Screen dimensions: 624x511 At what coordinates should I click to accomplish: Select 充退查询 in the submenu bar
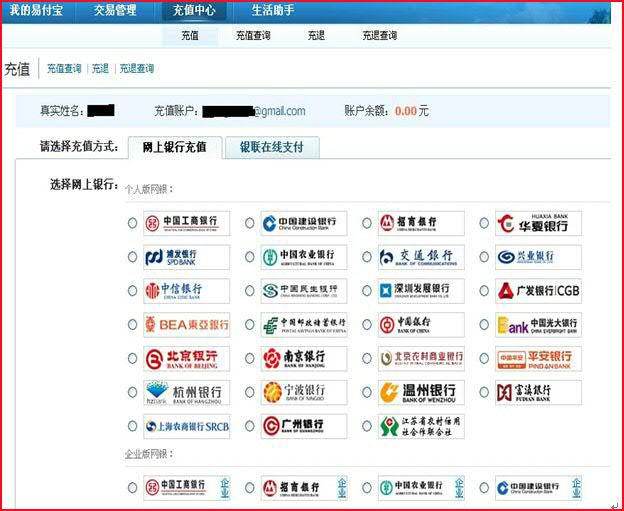coord(379,36)
